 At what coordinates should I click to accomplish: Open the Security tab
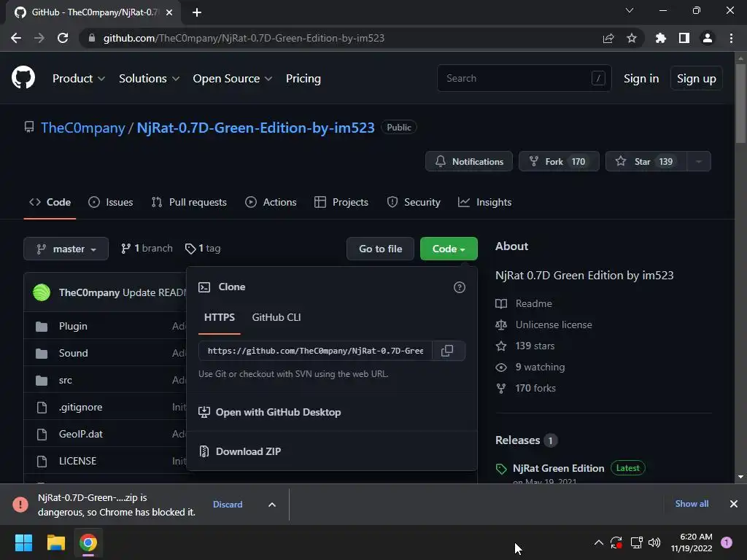tap(414, 203)
